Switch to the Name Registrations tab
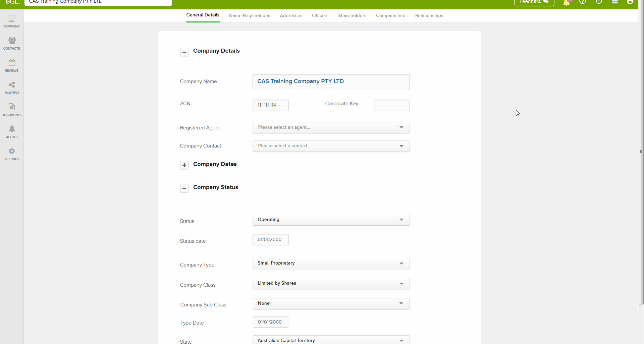 pyautogui.click(x=250, y=16)
